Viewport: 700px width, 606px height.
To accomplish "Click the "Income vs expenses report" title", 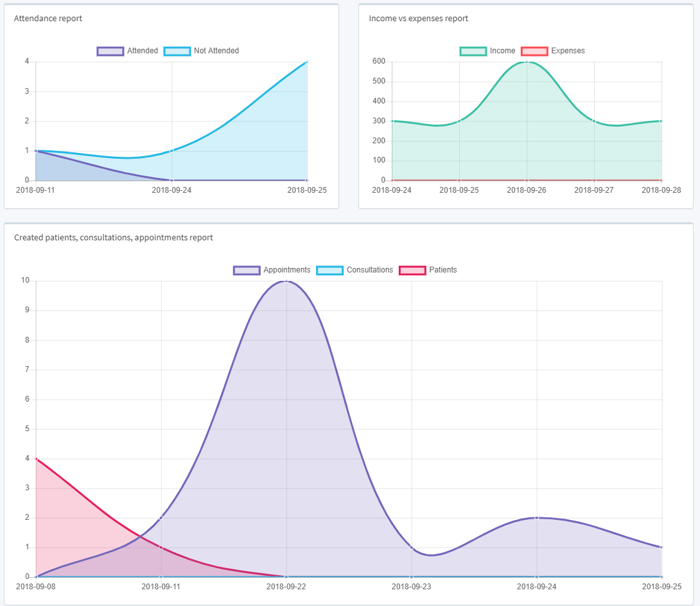I will tap(418, 18).
